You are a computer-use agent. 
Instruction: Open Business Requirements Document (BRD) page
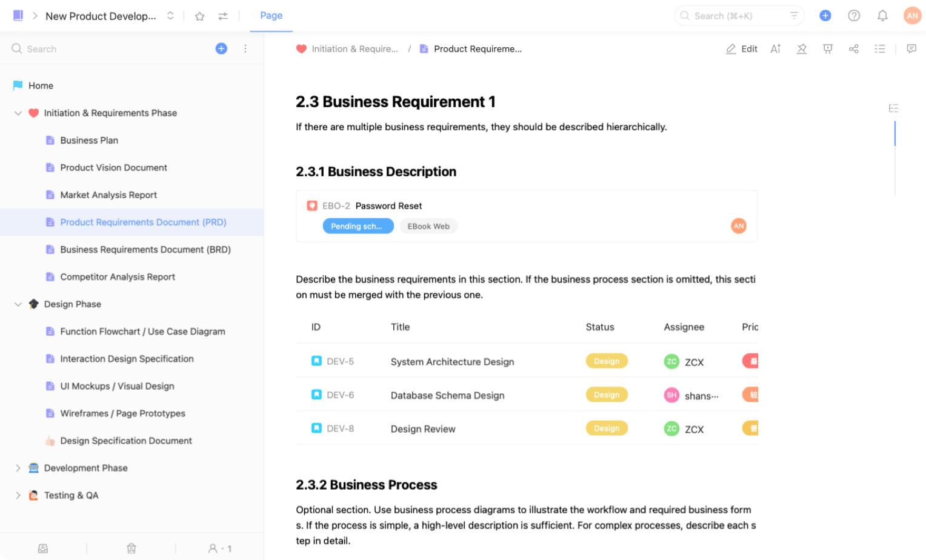[145, 250]
